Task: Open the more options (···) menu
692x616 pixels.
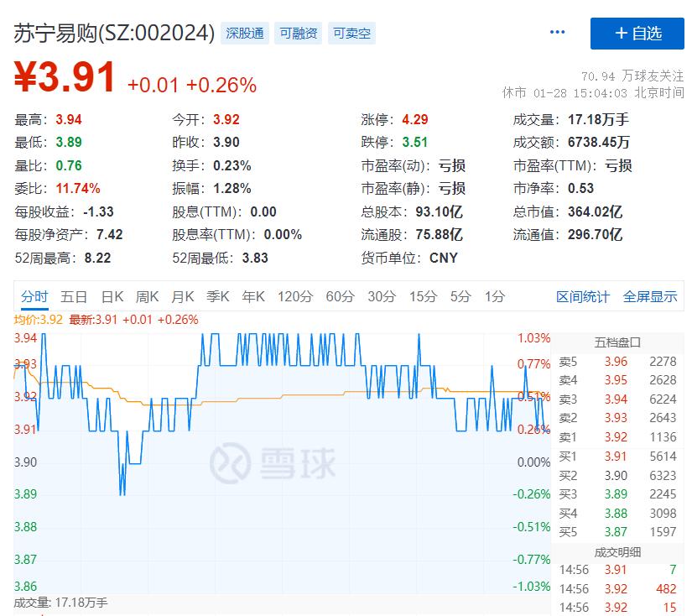Action: [x=556, y=31]
